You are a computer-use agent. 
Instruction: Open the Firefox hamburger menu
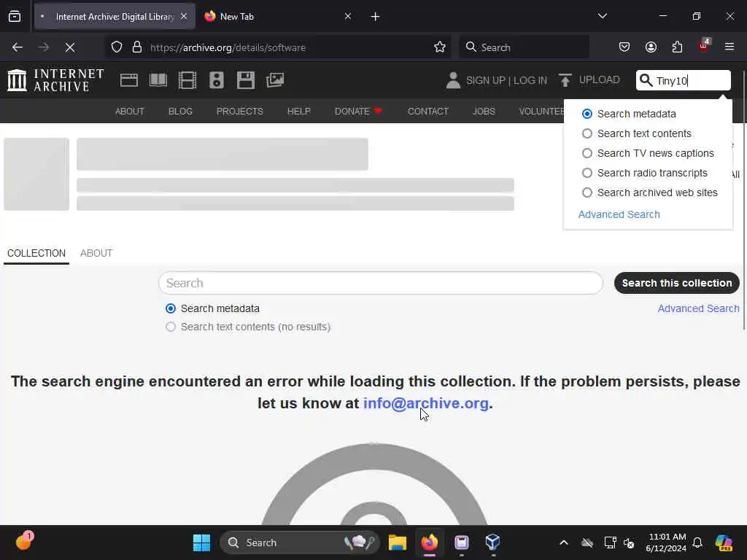click(729, 47)
